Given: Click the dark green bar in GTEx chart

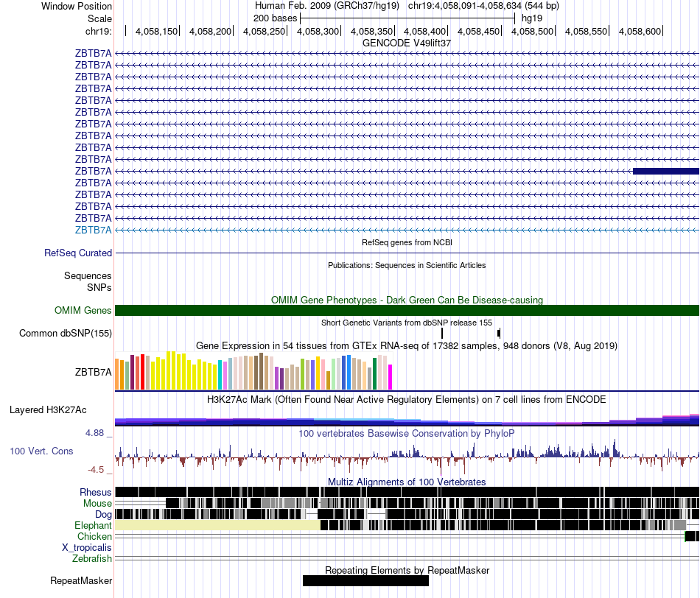Looking at the screenshot, I should click(375, 374).
